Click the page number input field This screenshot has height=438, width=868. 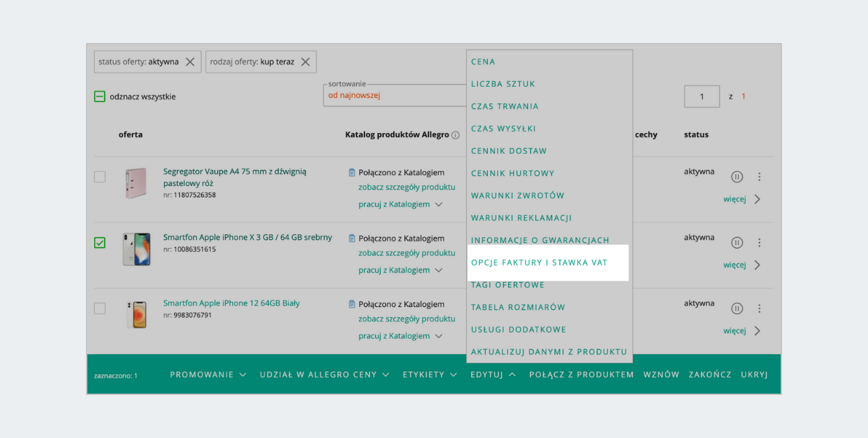702,97
